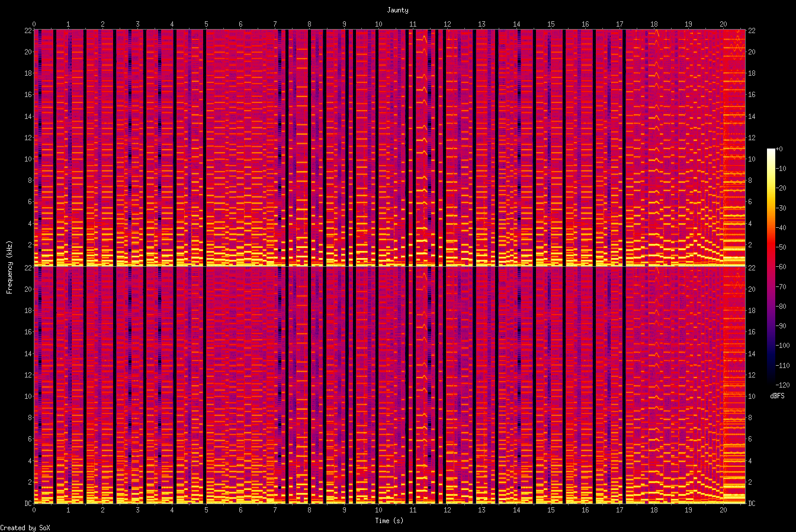Click the "Created by SoX" label
Screen dimensions: 796x532
[25, 527]
